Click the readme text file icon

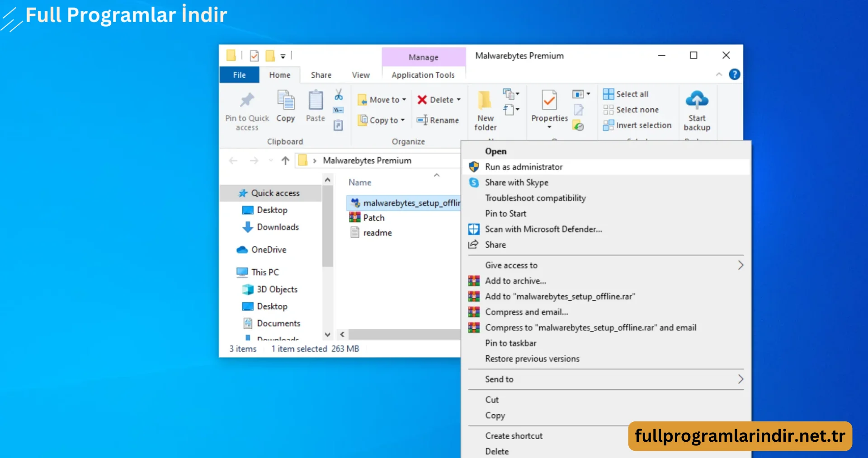355,233
